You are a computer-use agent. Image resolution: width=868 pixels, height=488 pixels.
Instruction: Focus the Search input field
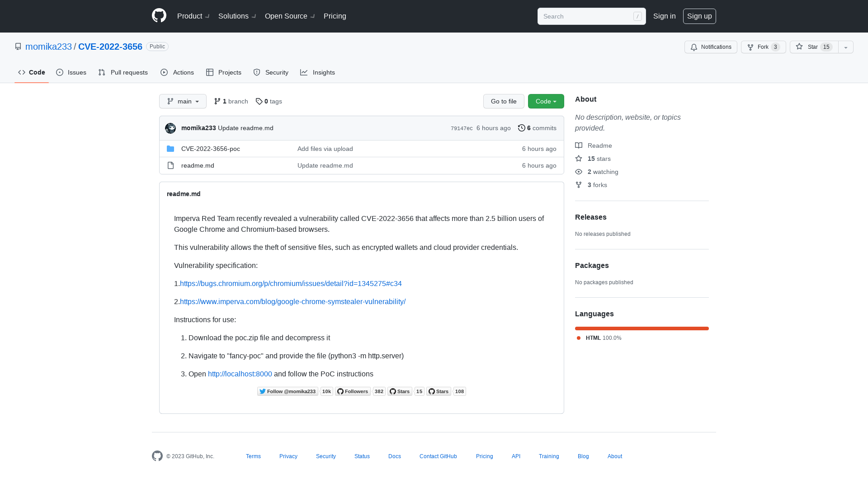tap(592, 16)
